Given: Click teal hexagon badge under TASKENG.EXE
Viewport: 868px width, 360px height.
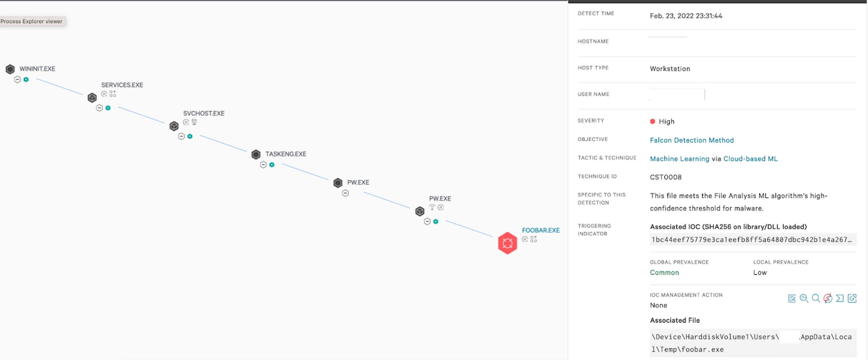Looking at the screenshot, I should (x=272, y=165).
